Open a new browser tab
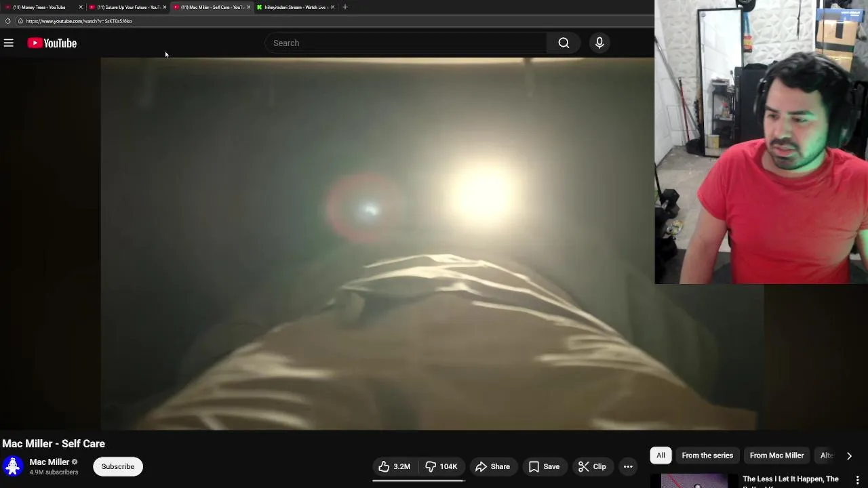 pos(345,7)
